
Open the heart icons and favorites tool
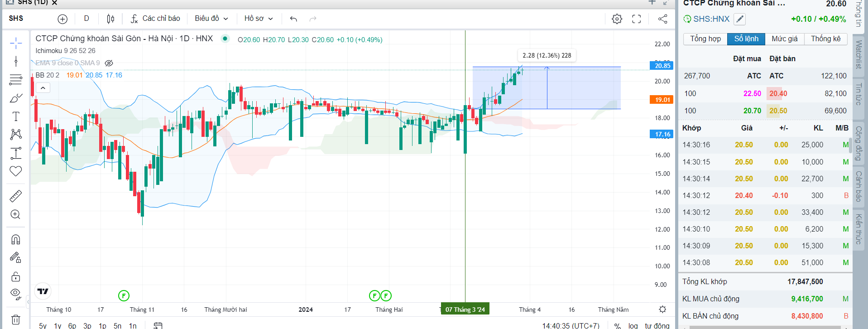coord(16,171)
